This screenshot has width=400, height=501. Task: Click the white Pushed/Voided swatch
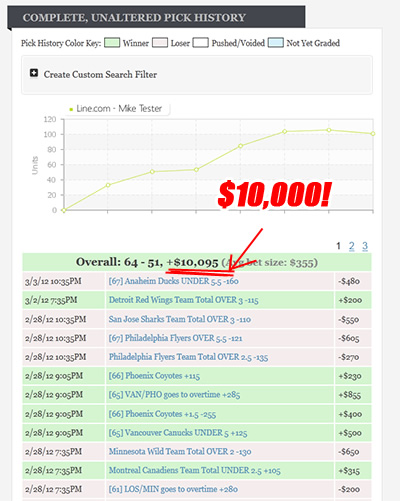pos(200,43)
